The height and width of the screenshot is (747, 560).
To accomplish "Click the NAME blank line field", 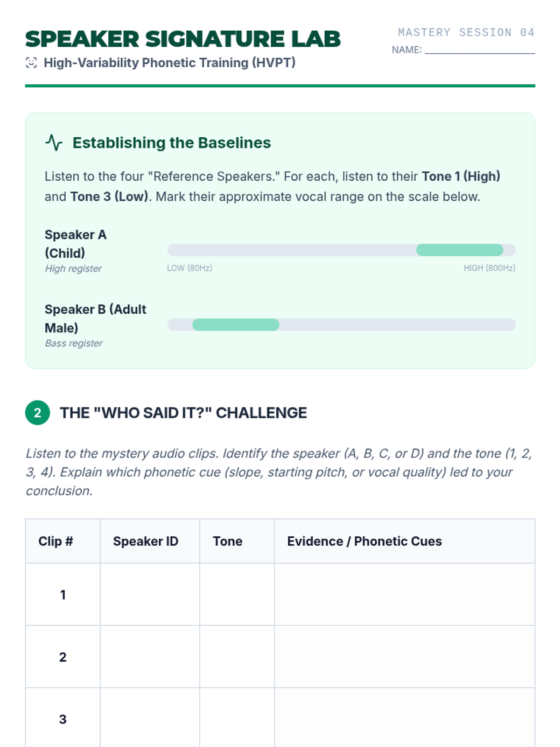I will coord(479,50).
